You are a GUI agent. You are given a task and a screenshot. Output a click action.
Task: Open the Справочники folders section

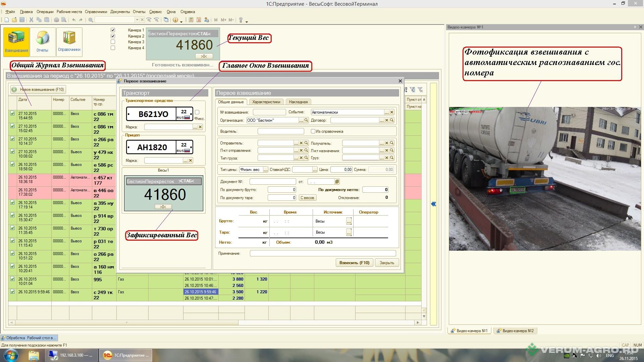pyautogui.click(x=69, y=42)
